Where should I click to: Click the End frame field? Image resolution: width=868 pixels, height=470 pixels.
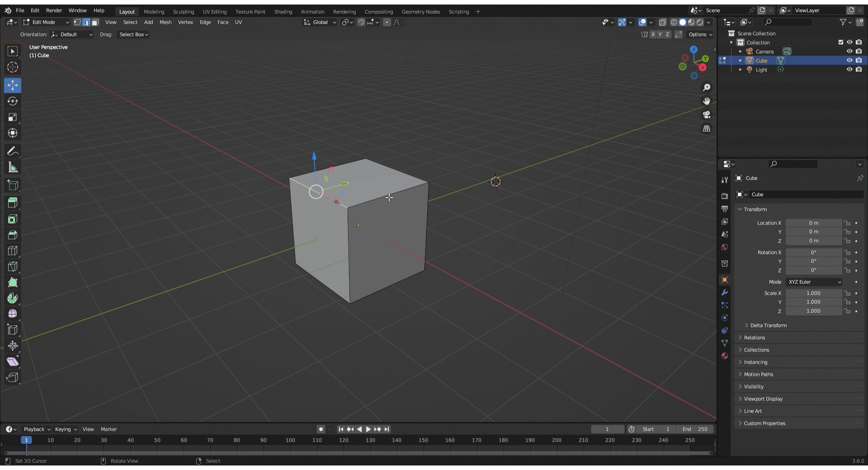click(695, 429)
